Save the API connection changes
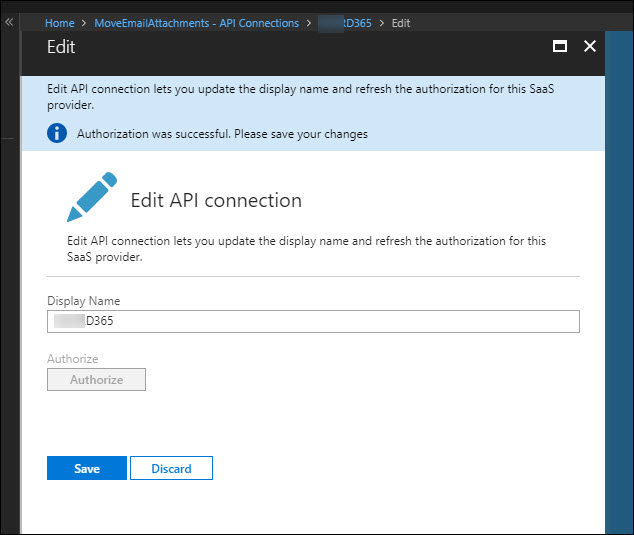The image size is (634, 535). [87, 468]
